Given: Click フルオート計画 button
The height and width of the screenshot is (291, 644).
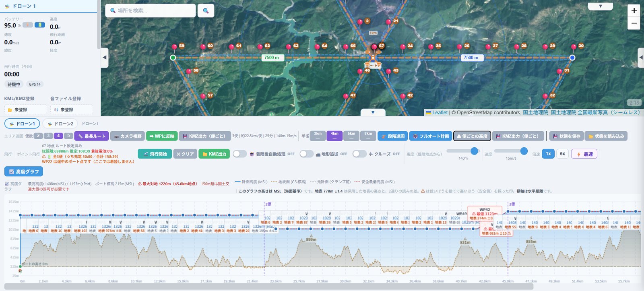Looking at the screenshot, I should [430, 136].
